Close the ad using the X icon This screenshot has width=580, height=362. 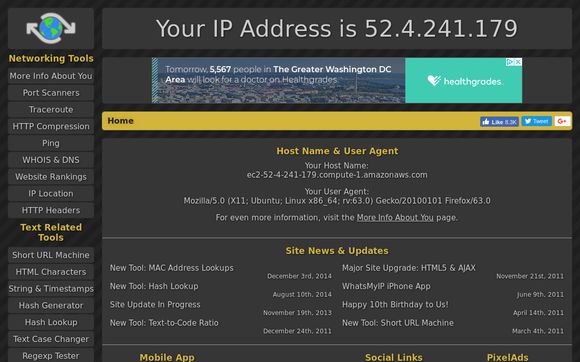click(x=519, y=62)
